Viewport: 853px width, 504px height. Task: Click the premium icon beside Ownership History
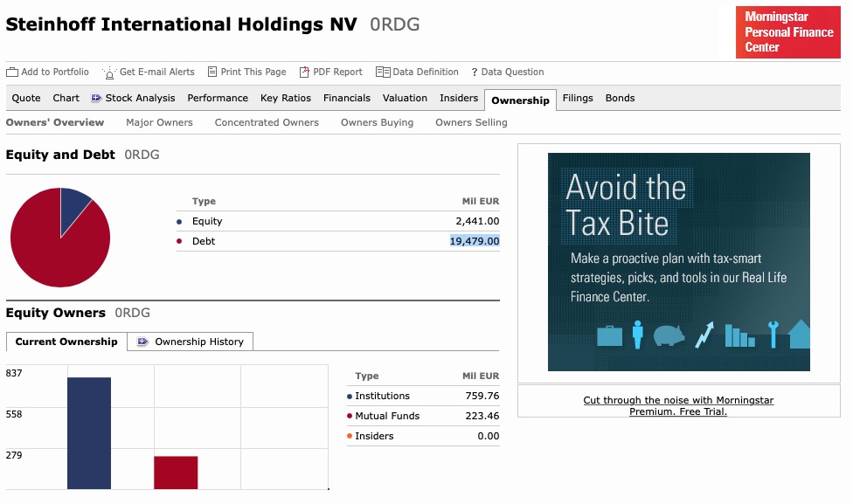click(x=140, y=342)
